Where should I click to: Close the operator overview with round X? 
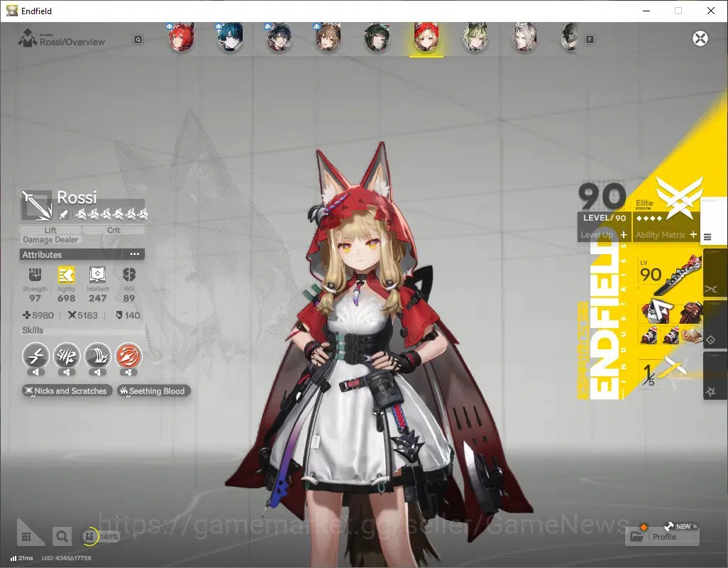click(x=700, y=38)
